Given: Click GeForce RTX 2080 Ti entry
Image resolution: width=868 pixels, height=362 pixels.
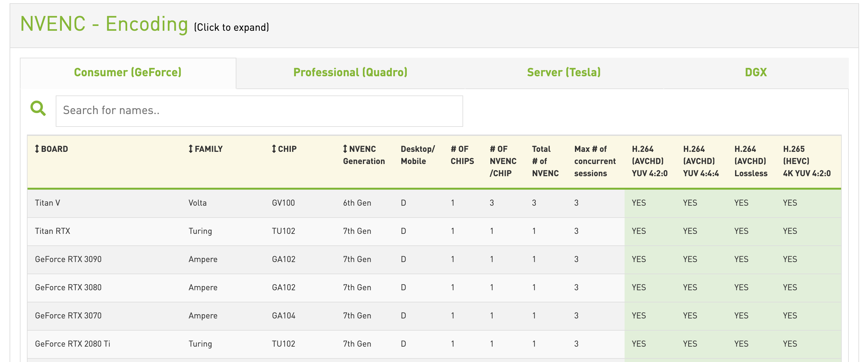Looking at the screenshot, I should 72,344.
